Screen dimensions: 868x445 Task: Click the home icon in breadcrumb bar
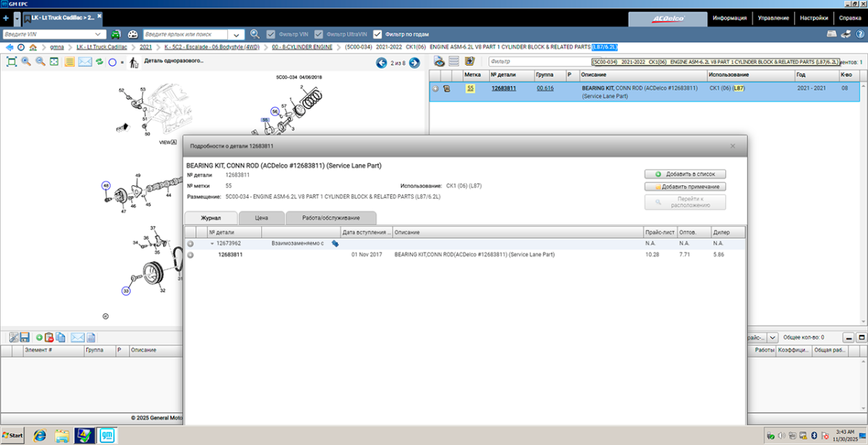coord(33,47)
